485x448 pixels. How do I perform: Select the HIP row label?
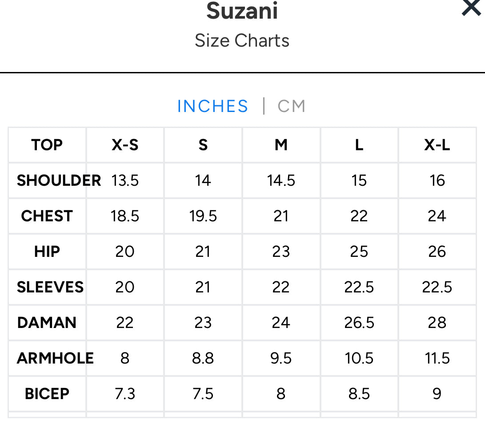point(47,252)
